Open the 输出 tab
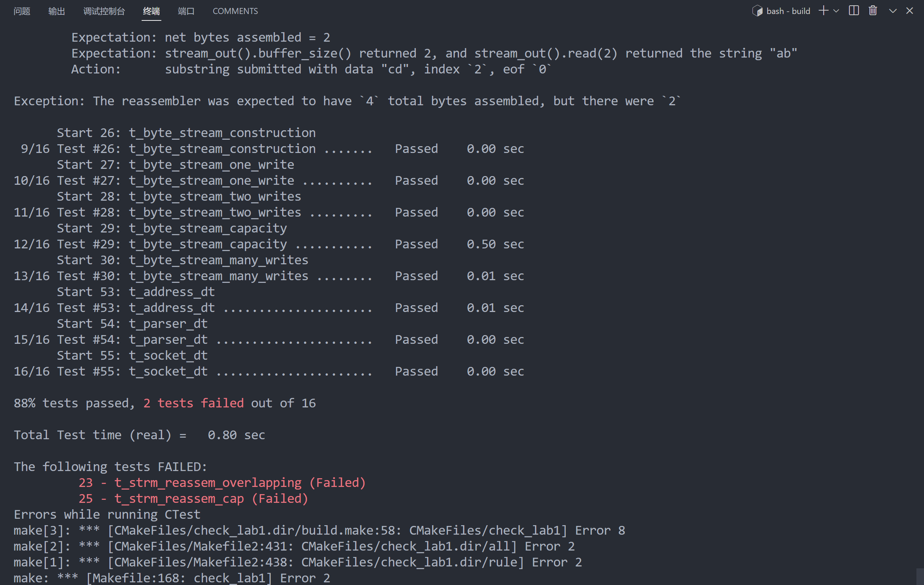924x585 pixels. [x=56, y=11]
